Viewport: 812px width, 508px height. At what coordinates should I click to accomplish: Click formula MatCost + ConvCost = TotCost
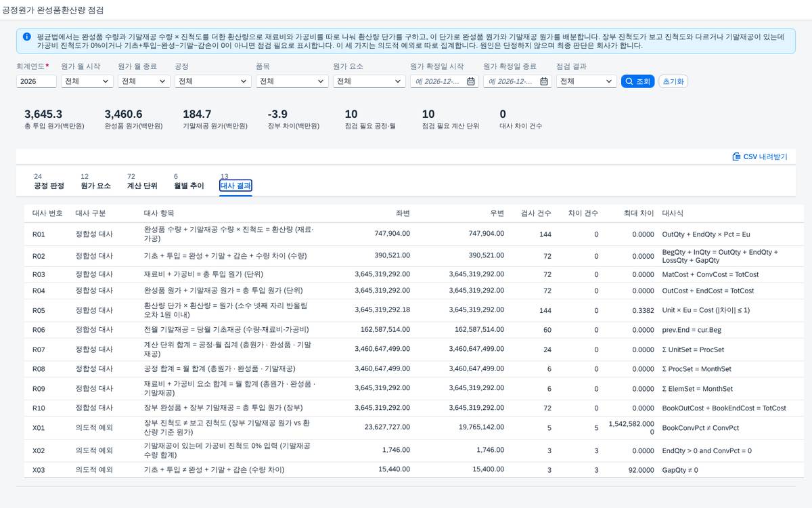[x=710, y=274]
